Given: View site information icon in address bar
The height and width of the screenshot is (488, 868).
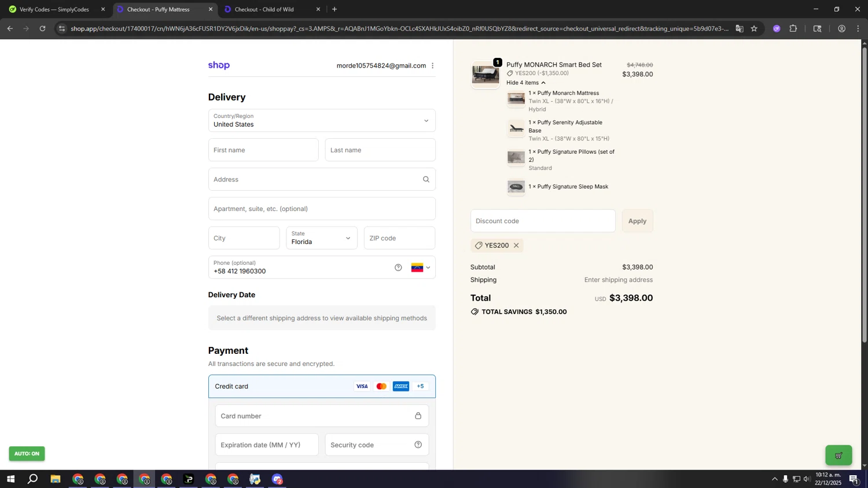Looking at the screenshot, I should [x=62, y=28].
